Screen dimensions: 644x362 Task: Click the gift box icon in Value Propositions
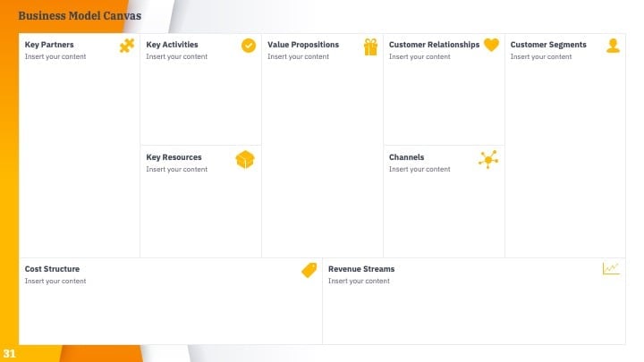click(x=370, y=46)
